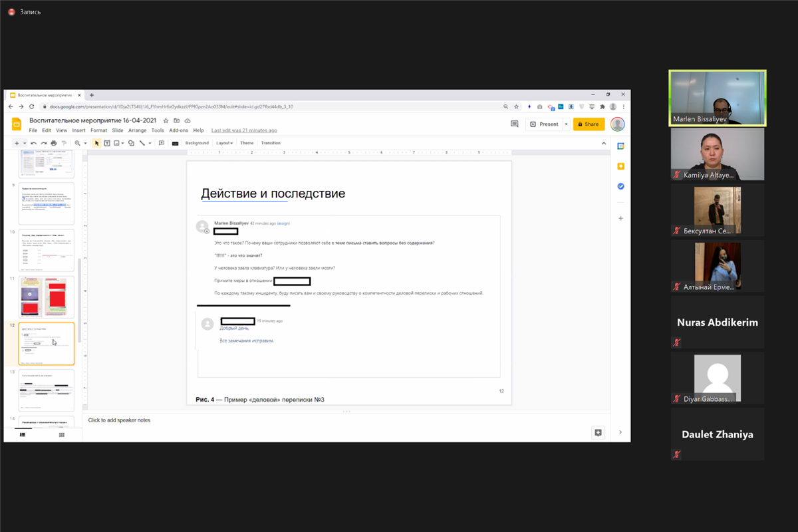Open comment history next to Present
The height and width of the screenshot is (532, 798).
(x=514, y=124)
